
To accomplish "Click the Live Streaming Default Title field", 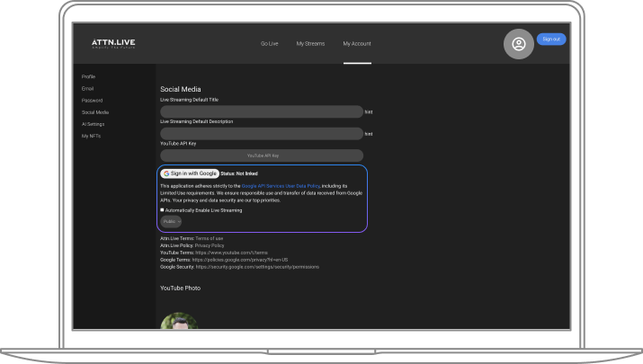I will 262,111.
